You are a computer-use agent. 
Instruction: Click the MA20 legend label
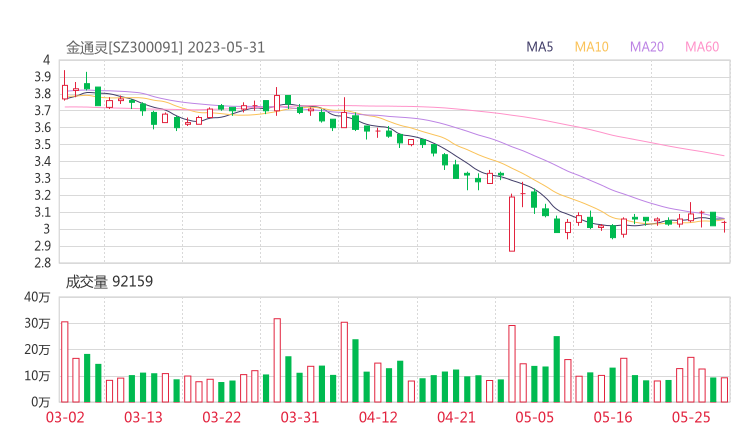click(647, 47)
